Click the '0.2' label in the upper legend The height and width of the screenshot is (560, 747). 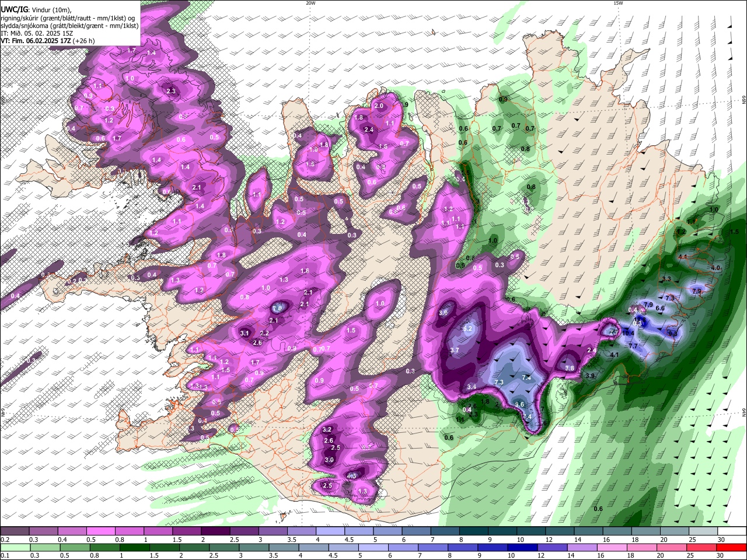click(5, 540)
